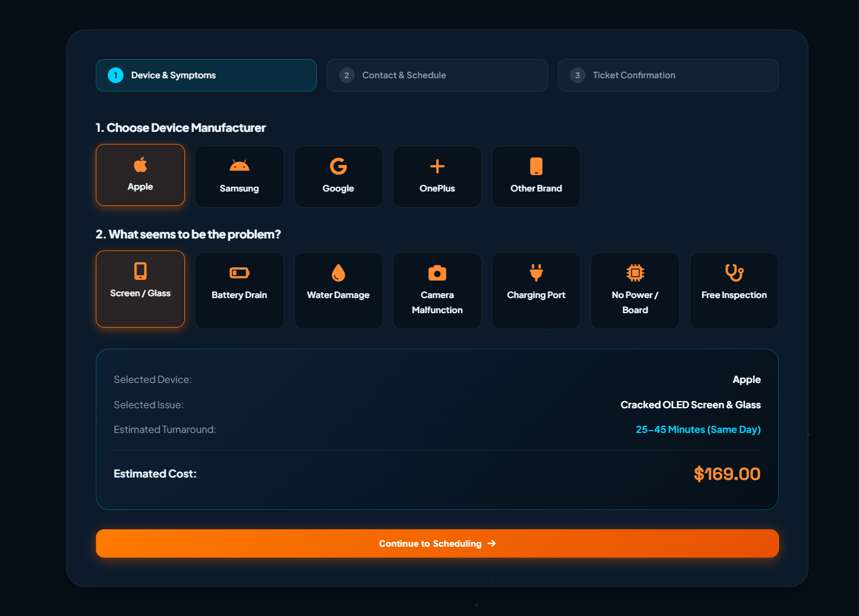
Task: Click the Water Damage label text
Action: [x=338, y=295]
